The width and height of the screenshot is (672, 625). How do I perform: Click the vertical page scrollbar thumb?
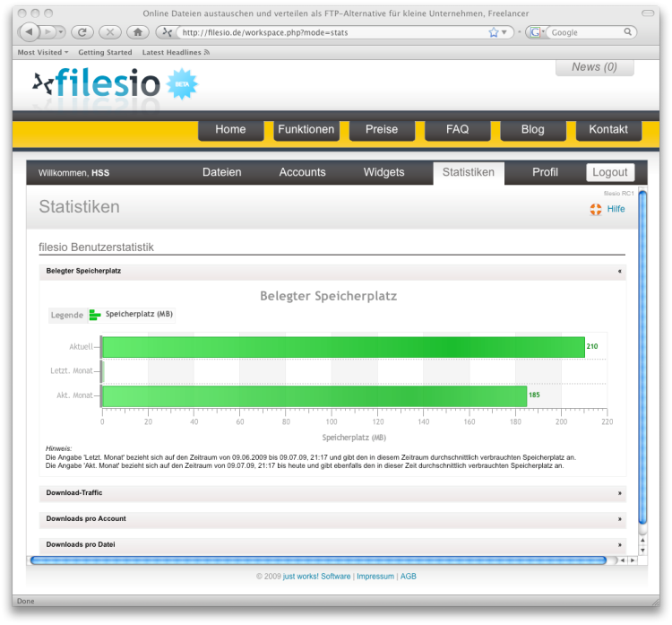(642, 357)
